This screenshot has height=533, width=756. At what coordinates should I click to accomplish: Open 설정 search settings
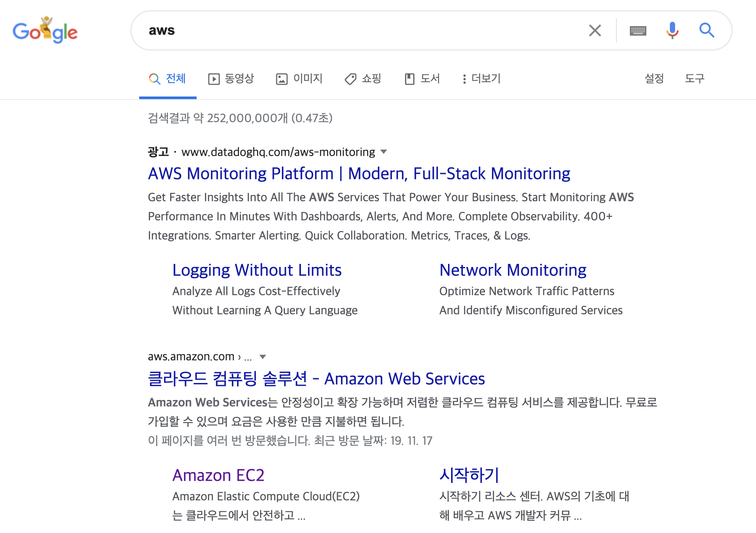[x=654, y=79]
